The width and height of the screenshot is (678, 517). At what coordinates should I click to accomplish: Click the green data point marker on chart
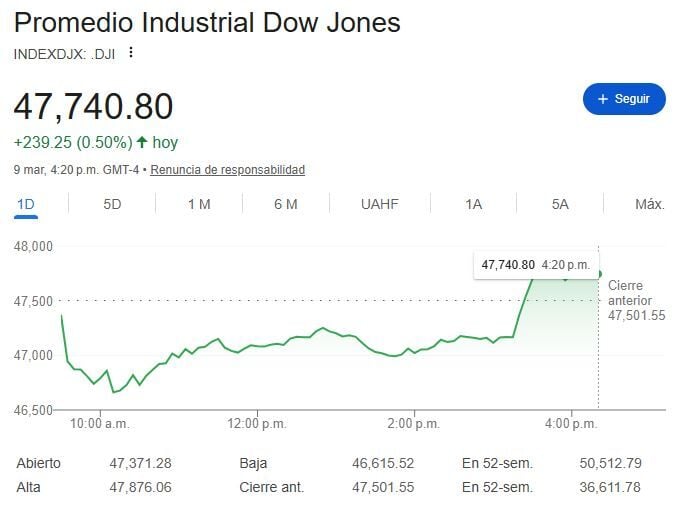coord(598,274)
